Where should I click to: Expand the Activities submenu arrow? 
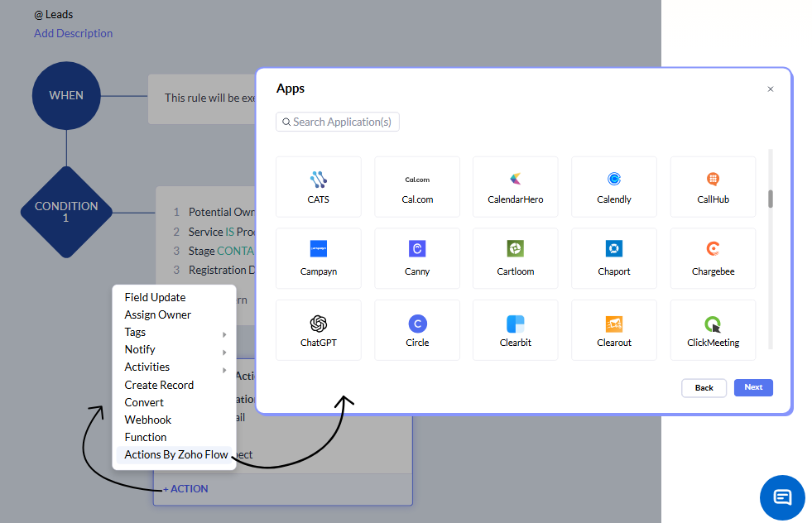coord(224,370)
